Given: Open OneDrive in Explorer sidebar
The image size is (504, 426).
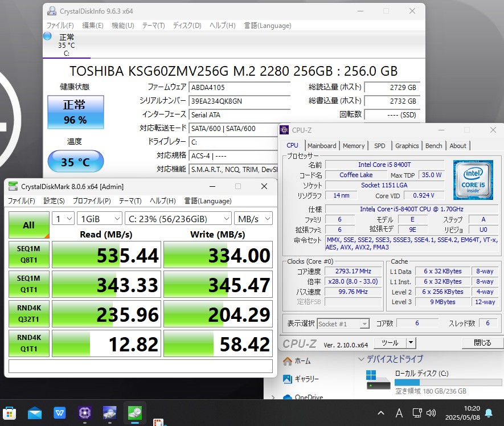Looking at the screenshot, I should [x=303, y=397].
